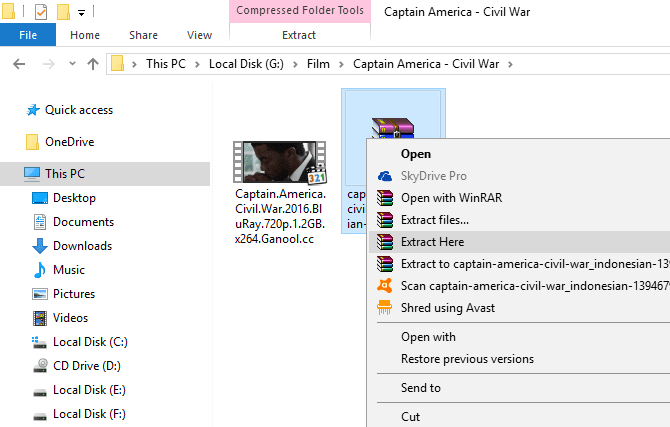This screenshot has width=670, height=427.
Task: Click the Music note icon
Action: point(40,270)
